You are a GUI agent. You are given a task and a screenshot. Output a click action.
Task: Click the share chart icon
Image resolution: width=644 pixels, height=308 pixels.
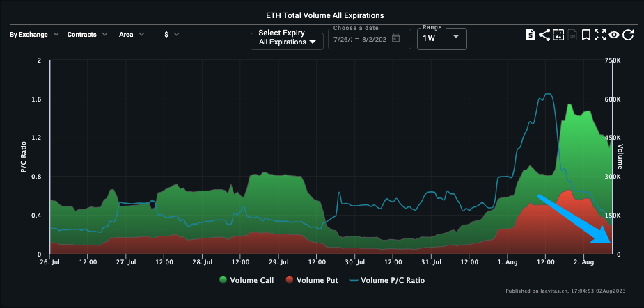tap(544, 35)
